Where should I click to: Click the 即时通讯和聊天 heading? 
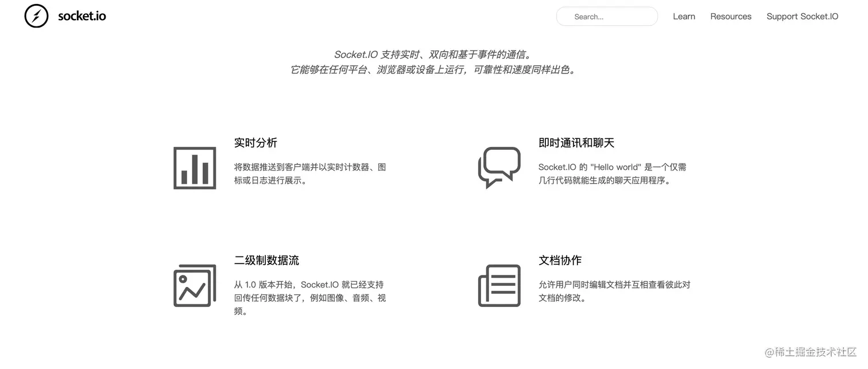[x=576, y=142]
